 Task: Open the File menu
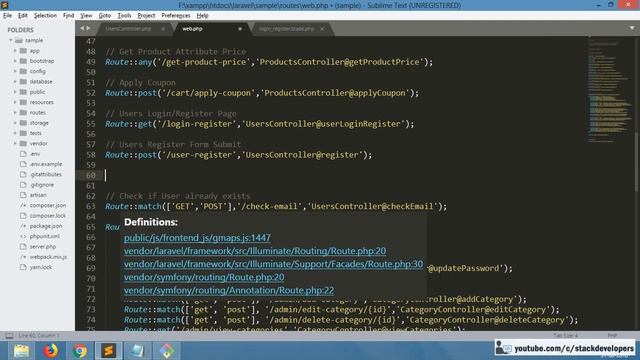pos(7,16)
